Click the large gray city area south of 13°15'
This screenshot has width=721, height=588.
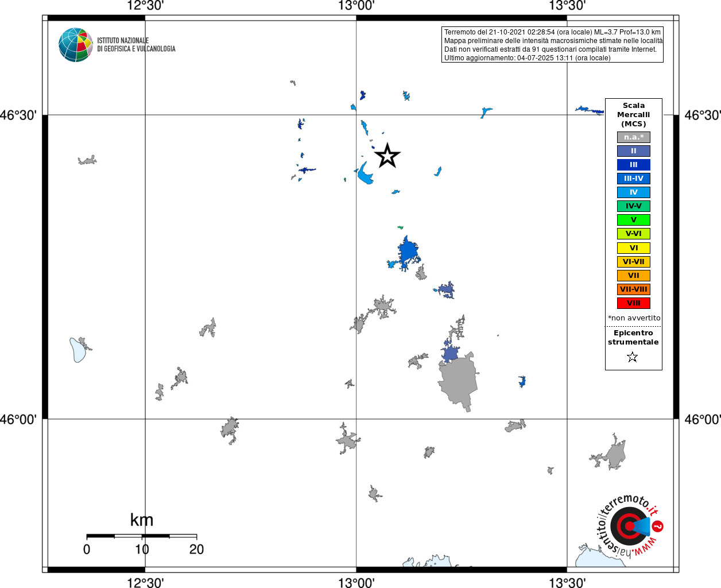[x=458, y=380]
